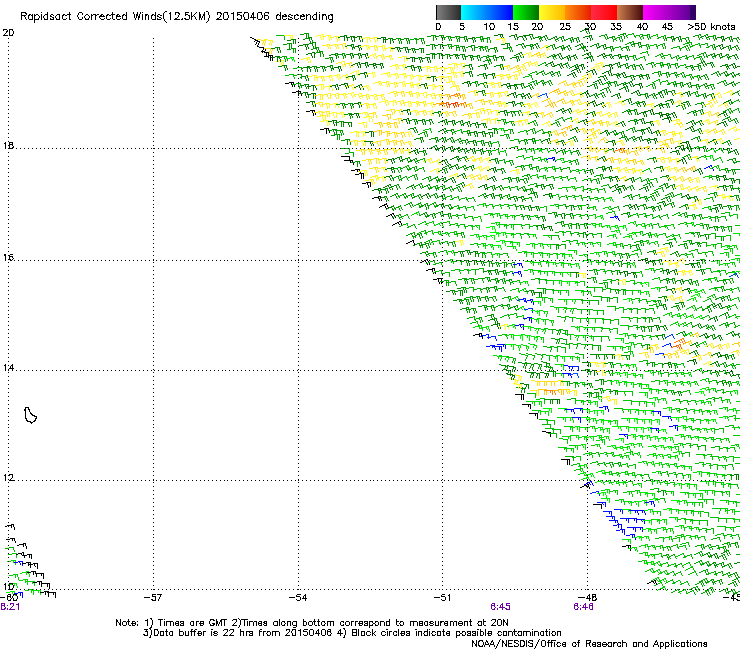
Task: Click the Barbados island outline on the map
Action: (x=30, y=415)
